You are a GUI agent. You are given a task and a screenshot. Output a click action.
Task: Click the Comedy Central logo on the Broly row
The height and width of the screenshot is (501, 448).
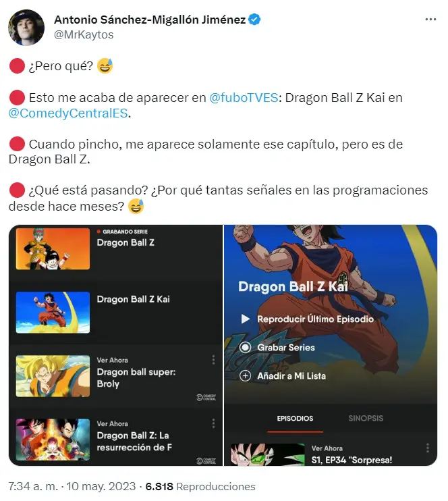[x=206, y=397]
